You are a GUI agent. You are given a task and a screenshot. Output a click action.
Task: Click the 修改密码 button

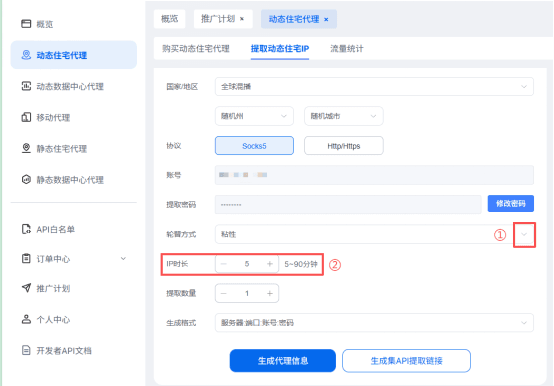[x=511, y=203]
